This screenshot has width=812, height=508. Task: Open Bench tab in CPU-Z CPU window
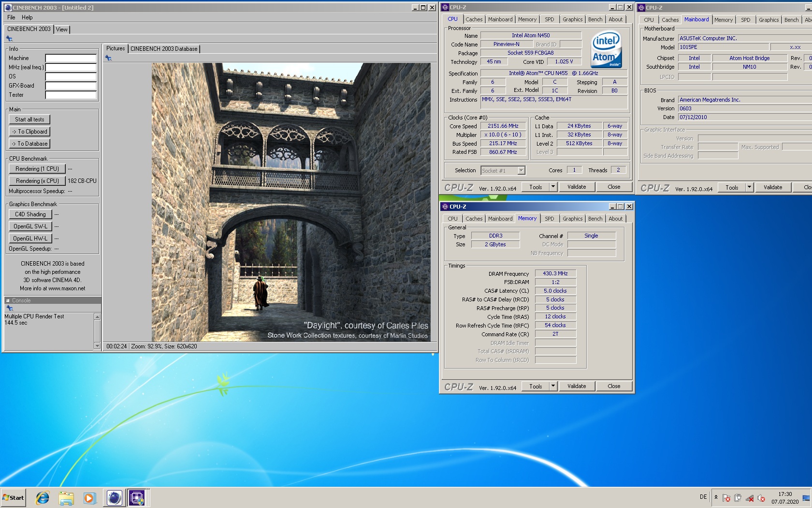(595, 19)
